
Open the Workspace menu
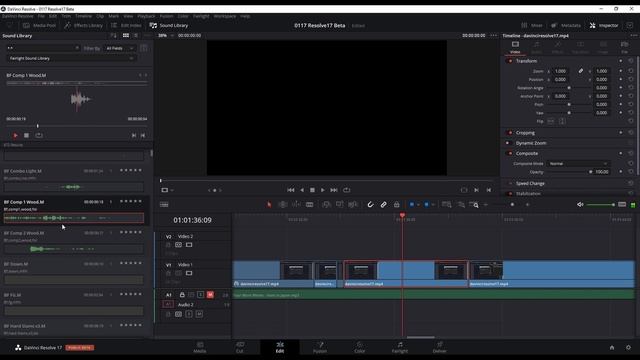[x=225, y=16]
